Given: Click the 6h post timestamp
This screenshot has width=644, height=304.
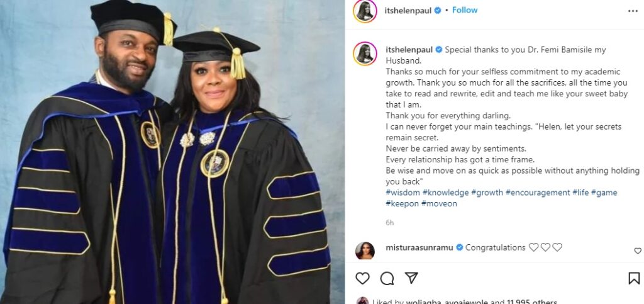Looking at the screenshot, I should [x=390, y=222].
